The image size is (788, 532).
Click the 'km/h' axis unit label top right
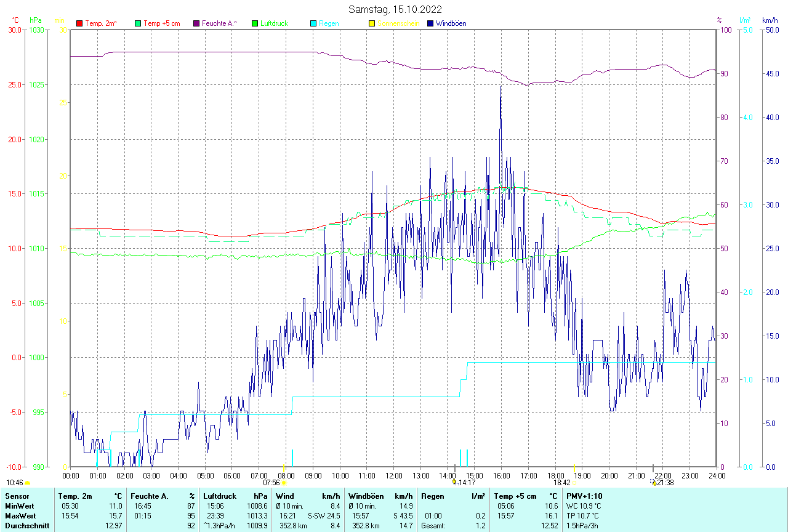pyautogui.click(x=770, y=20)
